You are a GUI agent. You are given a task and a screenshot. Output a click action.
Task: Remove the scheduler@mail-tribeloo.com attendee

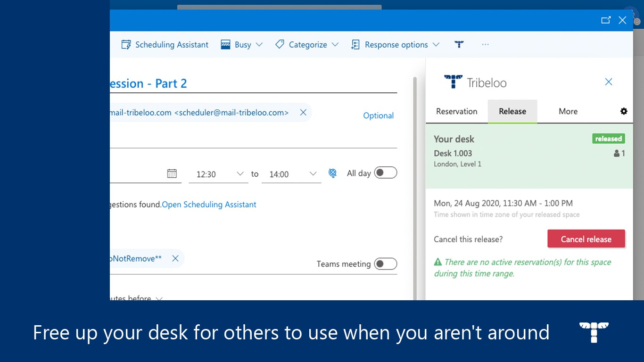(x=303, y=112)
